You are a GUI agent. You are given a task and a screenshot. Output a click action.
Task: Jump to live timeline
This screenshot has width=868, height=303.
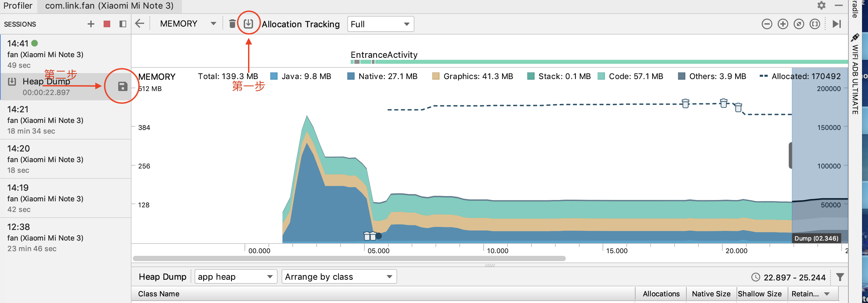click(x=837, y=24)
